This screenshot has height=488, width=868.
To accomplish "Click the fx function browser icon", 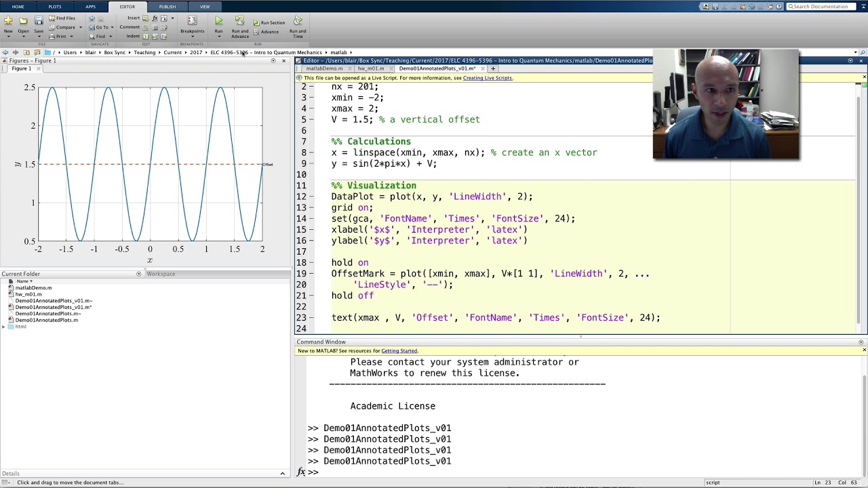I will point(301,472).
